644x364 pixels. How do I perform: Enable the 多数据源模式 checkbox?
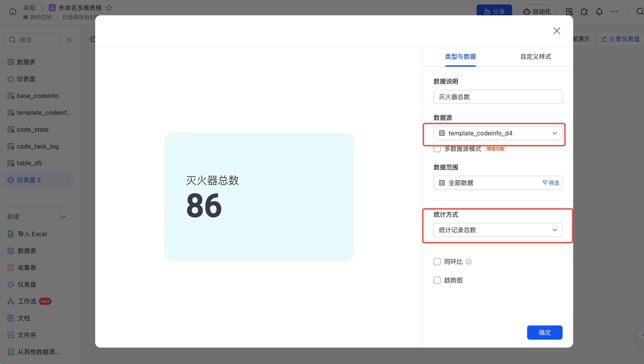coord(437,149)
